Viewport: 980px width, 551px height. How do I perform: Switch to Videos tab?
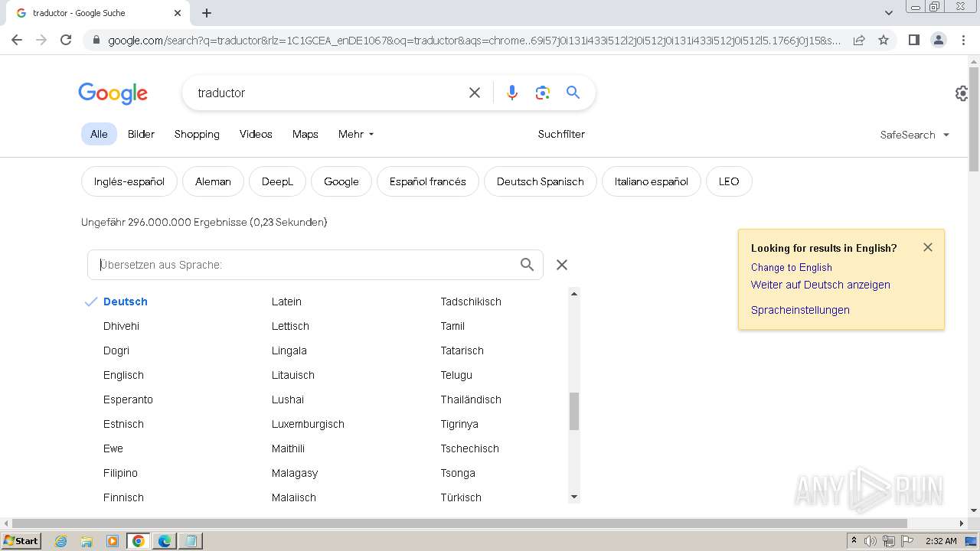[x=256, y=134]
